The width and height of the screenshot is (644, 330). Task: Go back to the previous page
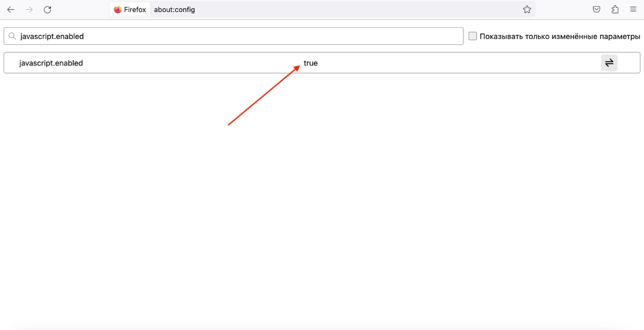pyautogui.click(x=11, y=9)
